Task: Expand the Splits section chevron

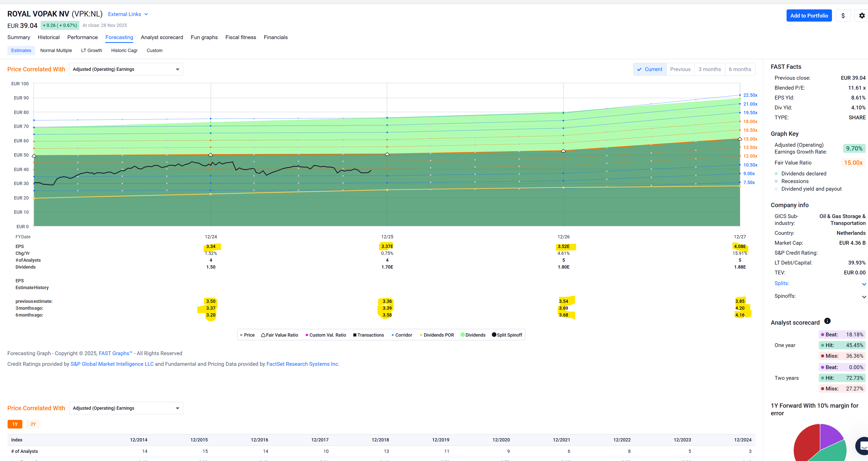Action: coord(864,284)
